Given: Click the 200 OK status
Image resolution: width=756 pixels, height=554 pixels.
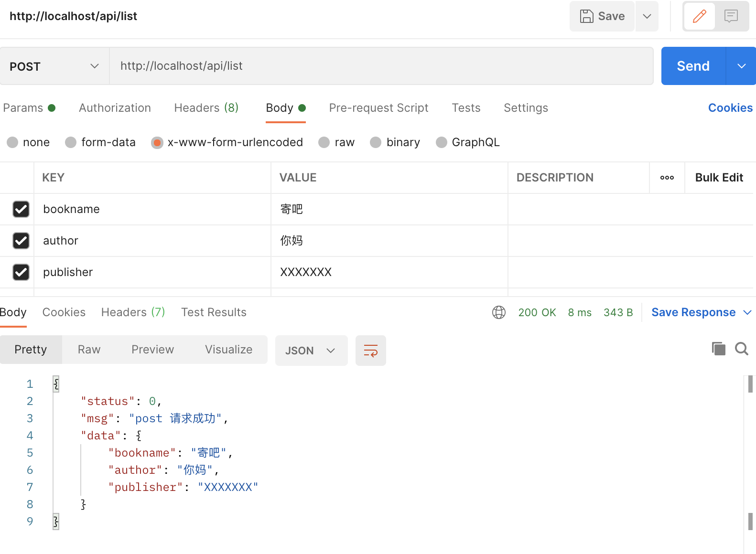Looking at the screenshot, I should pyautogui.click(x=537, y=312).
